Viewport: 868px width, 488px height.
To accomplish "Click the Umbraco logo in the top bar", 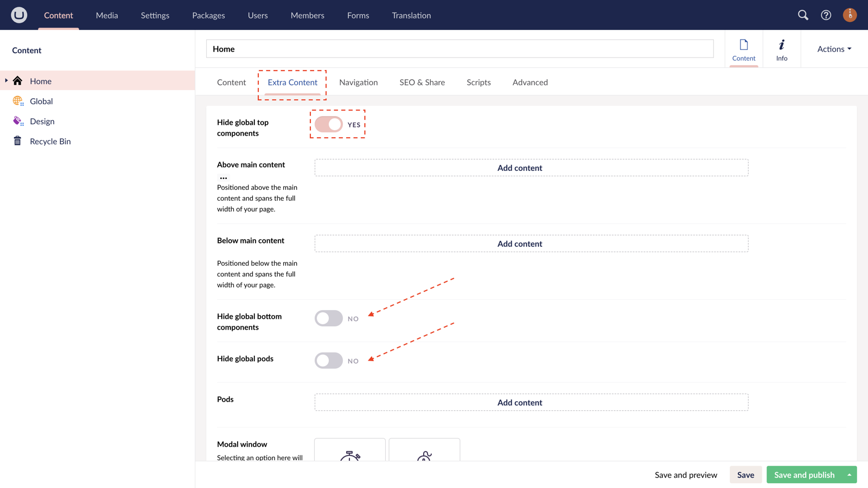I will coord(18,15).
